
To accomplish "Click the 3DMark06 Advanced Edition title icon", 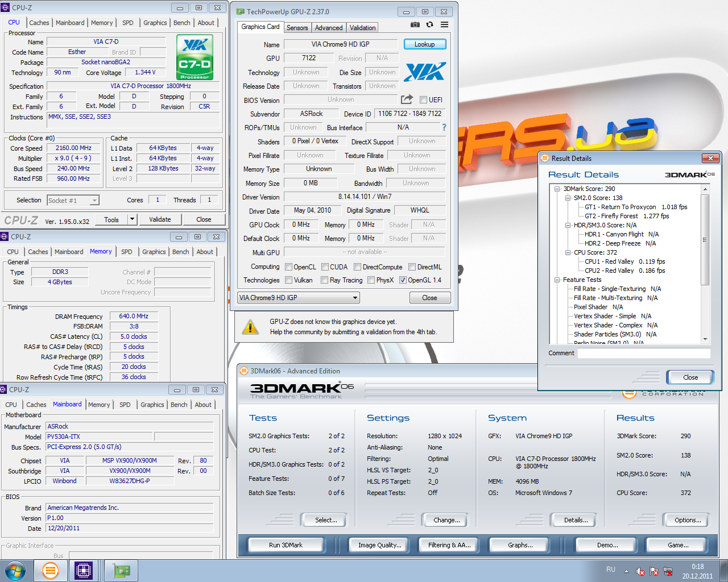I will coord(243,371).
